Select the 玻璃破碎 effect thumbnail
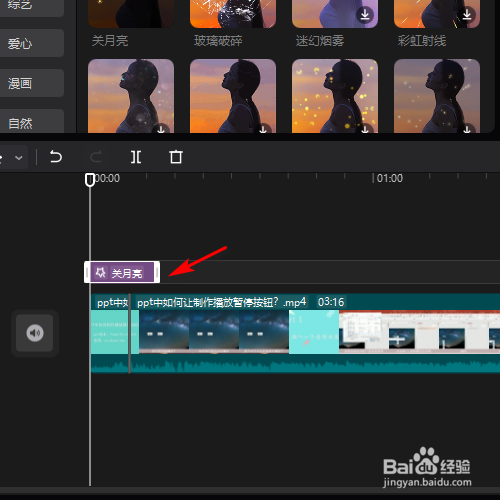 [233, 14]
